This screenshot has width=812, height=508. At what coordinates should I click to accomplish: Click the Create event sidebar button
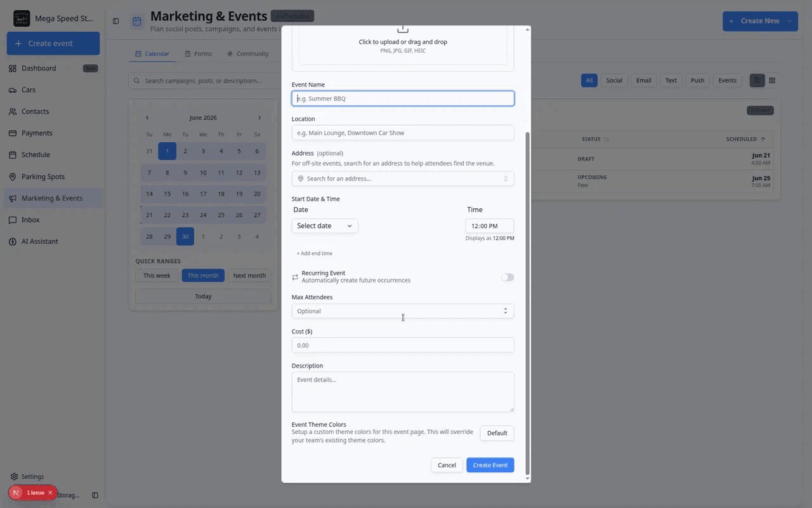53,43
